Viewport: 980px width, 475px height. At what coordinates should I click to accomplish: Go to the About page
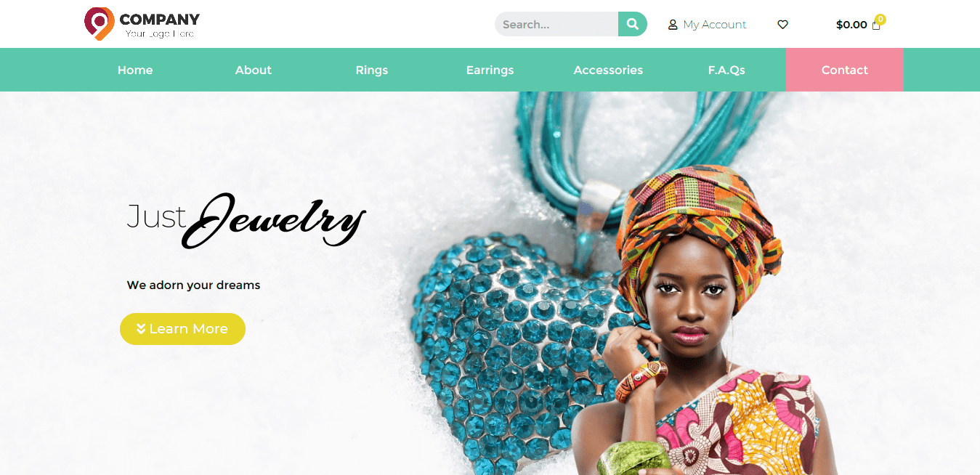click(x=254, y=70)
